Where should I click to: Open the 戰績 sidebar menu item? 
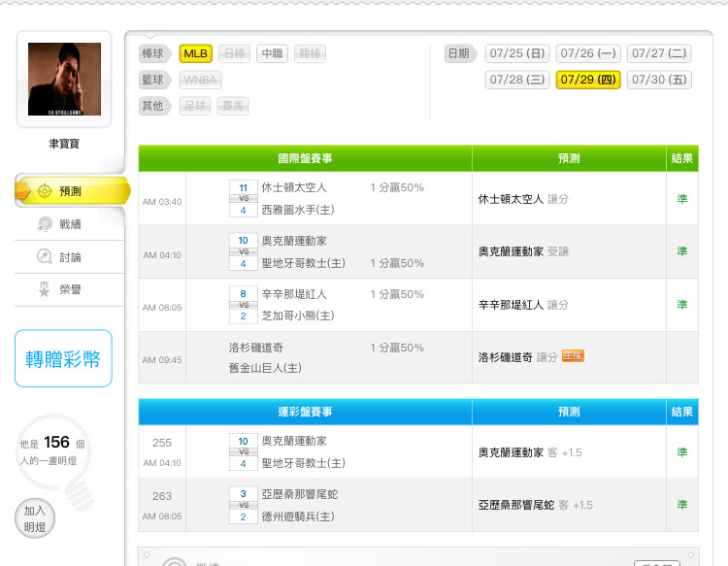click(x=70, y=224)
